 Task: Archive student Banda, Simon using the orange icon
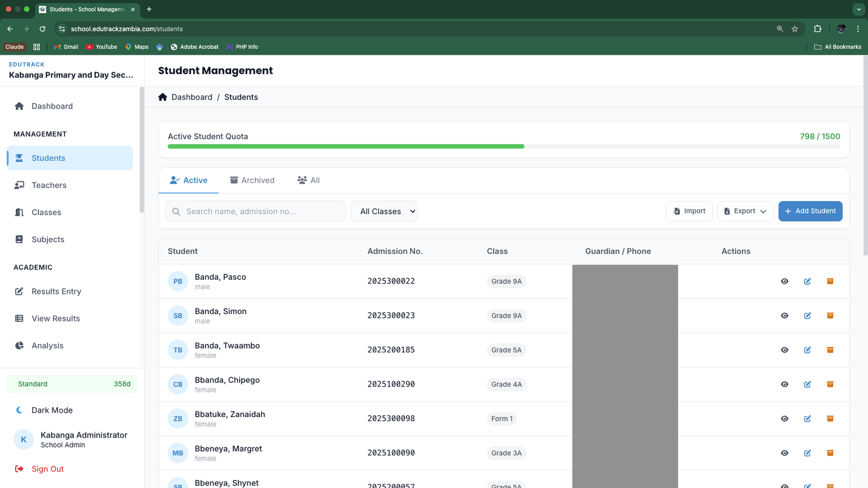[830, 316]
